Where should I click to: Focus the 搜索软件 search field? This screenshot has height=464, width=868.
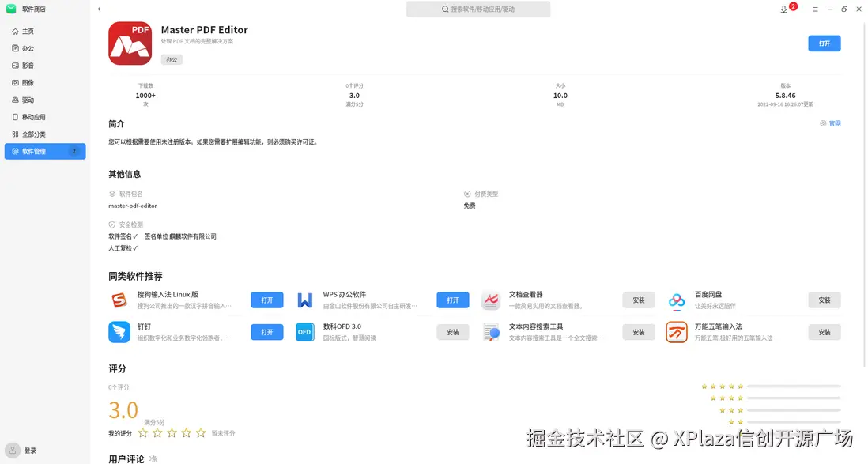(x=478, y=9)
